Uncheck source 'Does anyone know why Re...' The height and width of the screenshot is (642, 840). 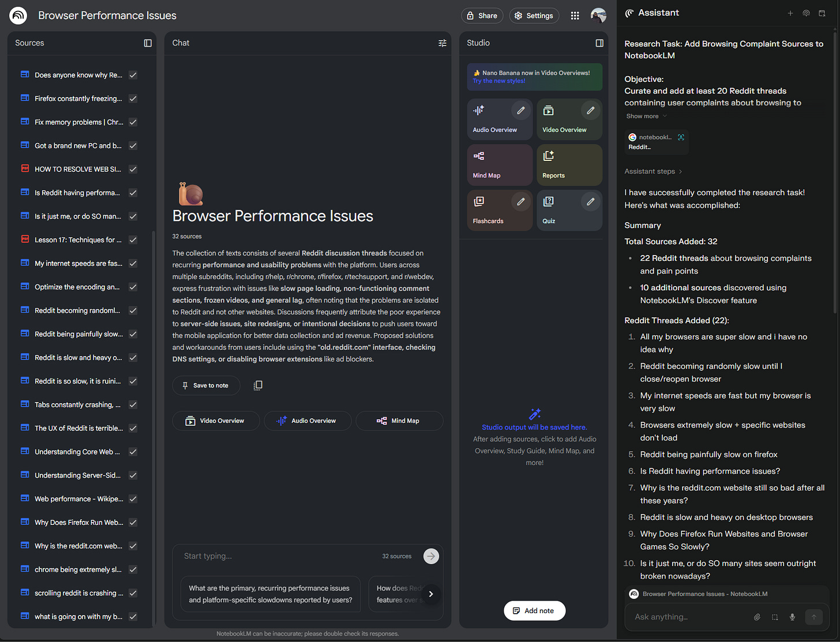[x=133, y=75]
